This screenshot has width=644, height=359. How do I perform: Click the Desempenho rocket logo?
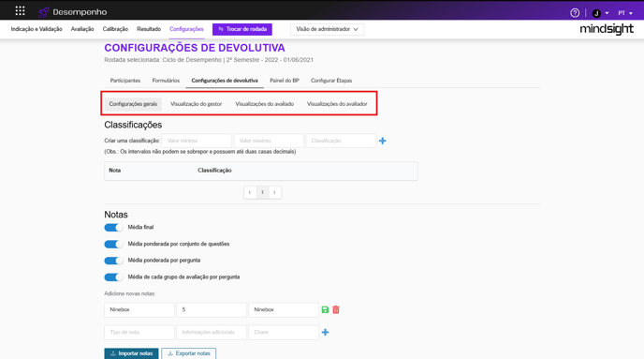click(44, 12)
